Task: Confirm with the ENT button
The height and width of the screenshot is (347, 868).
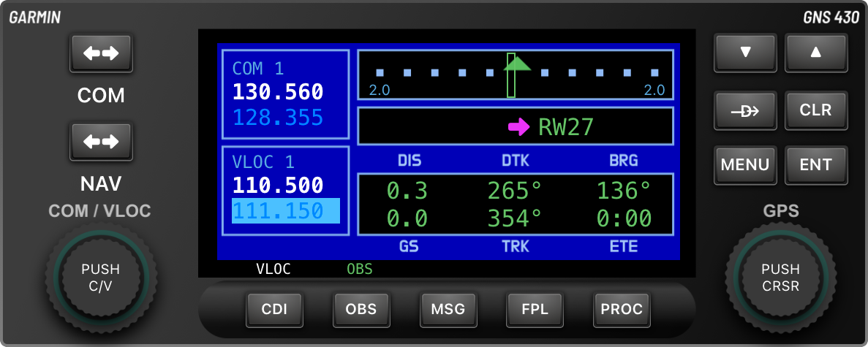Action: (816, 165)
